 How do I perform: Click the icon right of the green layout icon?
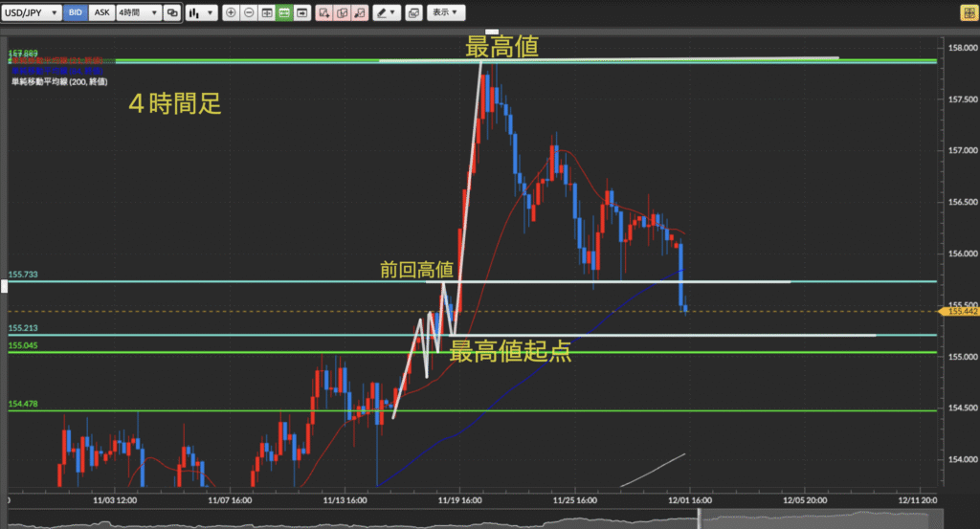302,13
